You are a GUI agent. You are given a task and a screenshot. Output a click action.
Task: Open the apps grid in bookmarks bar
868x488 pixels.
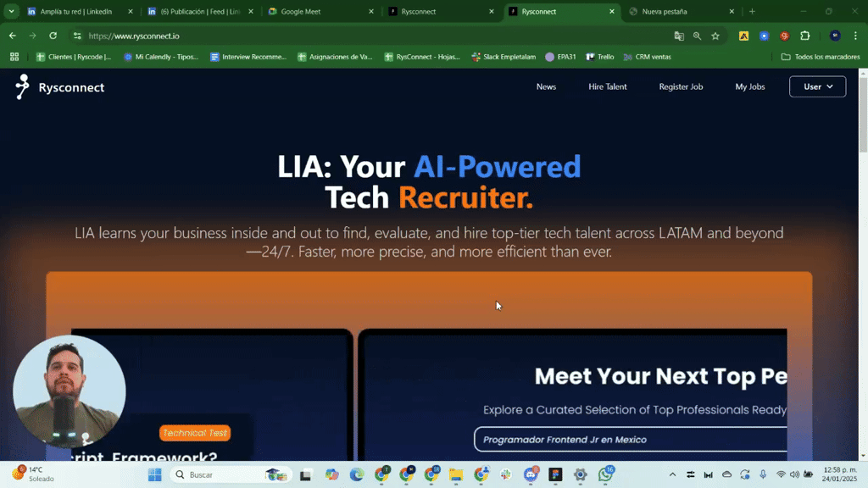click(14, 57)
